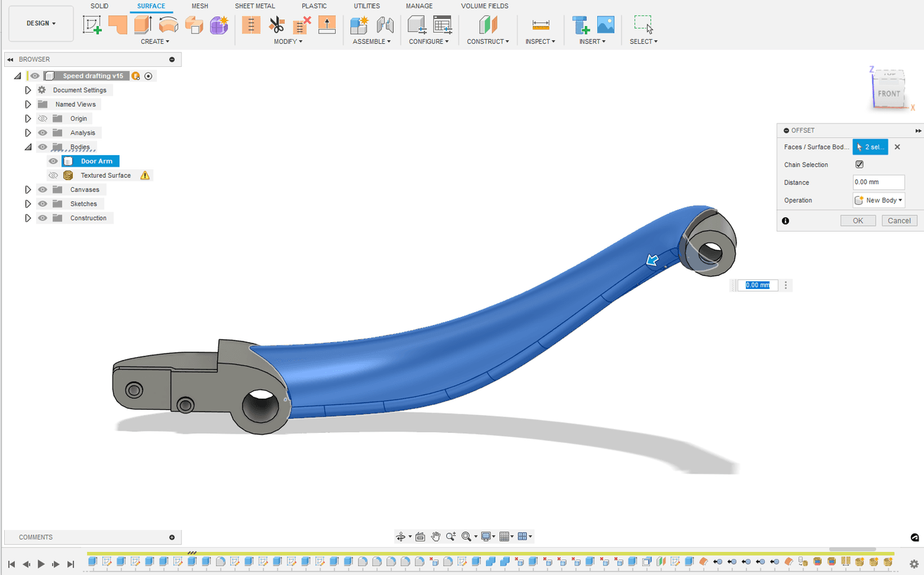This screenshot has width=924, height=575.
Task: Open the MESH tab
Action: [x=200, y=6]
